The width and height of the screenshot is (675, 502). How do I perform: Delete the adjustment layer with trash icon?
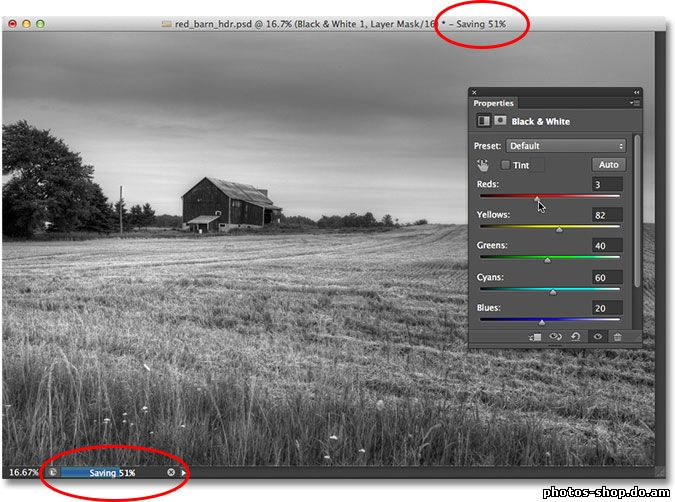coord(617,337)
